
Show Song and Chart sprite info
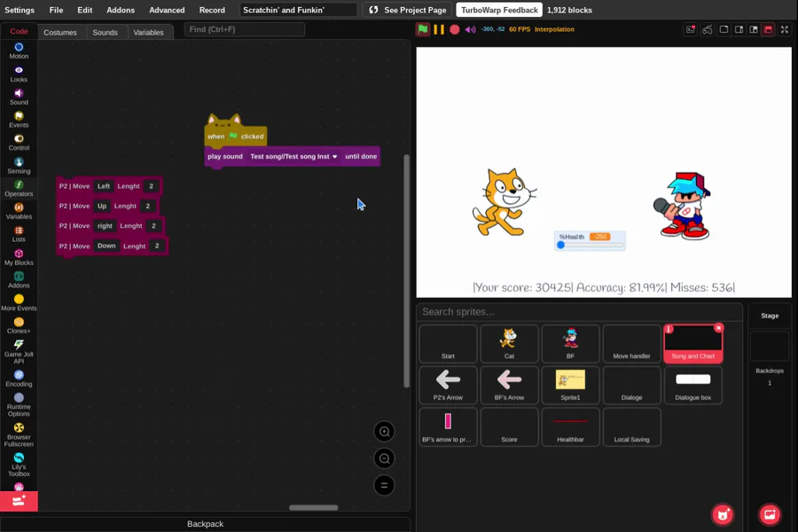pos(669,329)
